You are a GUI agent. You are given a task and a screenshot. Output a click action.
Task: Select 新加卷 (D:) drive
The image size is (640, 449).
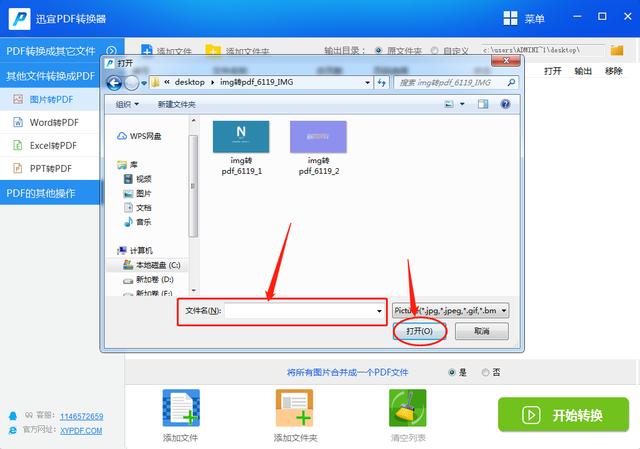click(148, 280)
